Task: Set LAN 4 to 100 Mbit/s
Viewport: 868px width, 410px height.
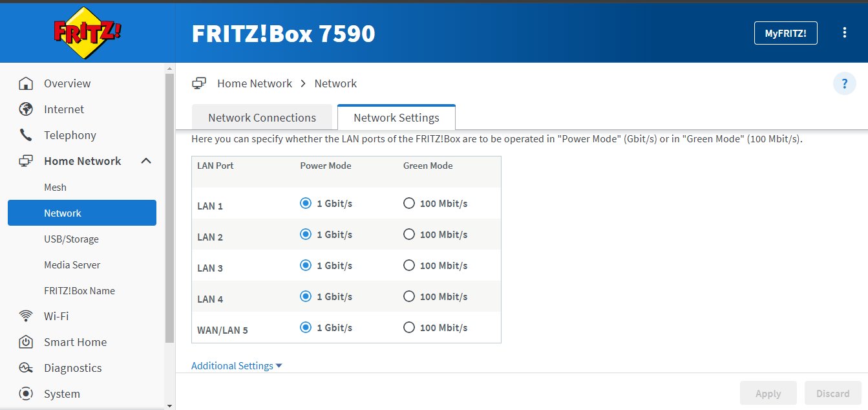Action: [x=408, y=296]
